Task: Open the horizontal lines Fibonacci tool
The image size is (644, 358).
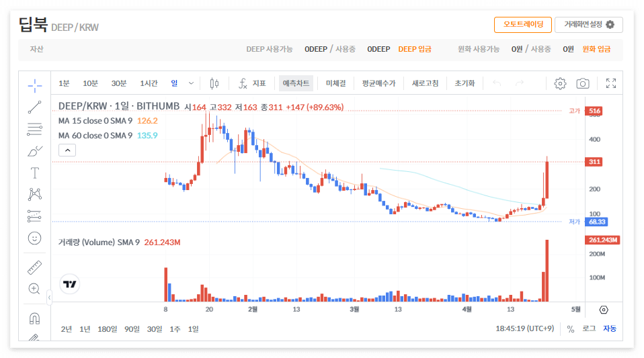Action: coord(35,130)
